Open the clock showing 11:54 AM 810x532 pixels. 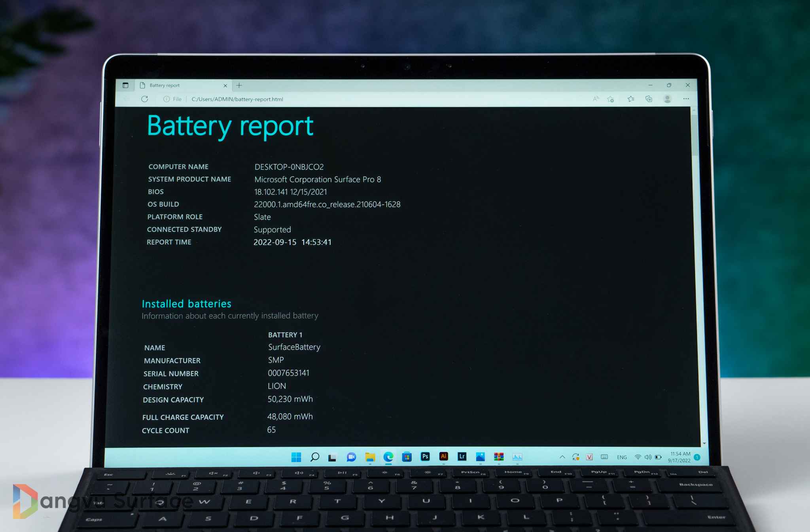[x=680, y=457]
